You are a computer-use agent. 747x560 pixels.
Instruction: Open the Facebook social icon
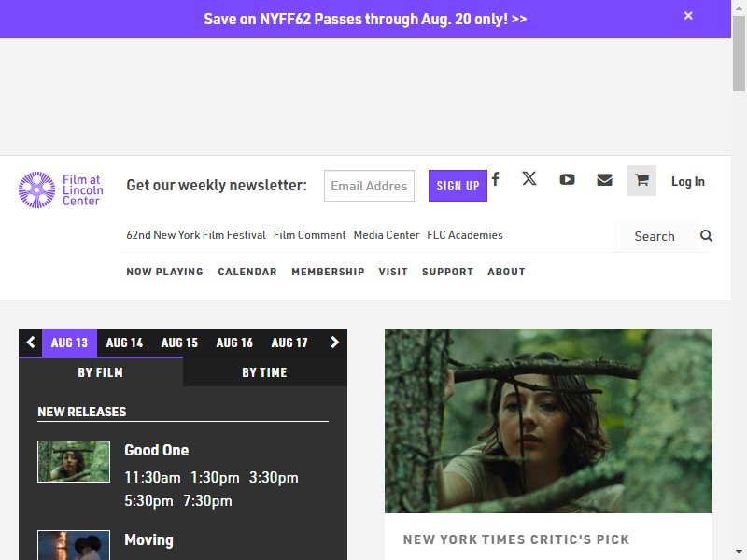(496, 179)
